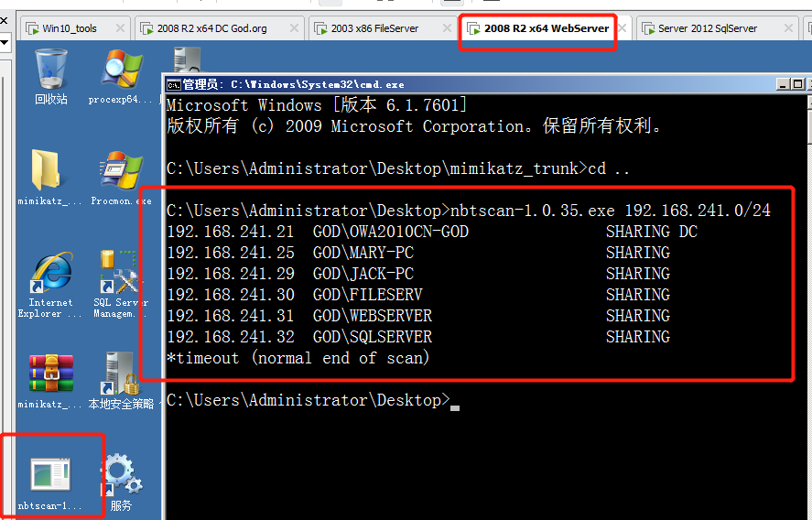Click the cmd.exe window title bar
The height and width of the screenshot is (520, 812).
pyautogui.click(x=458, y=84)
